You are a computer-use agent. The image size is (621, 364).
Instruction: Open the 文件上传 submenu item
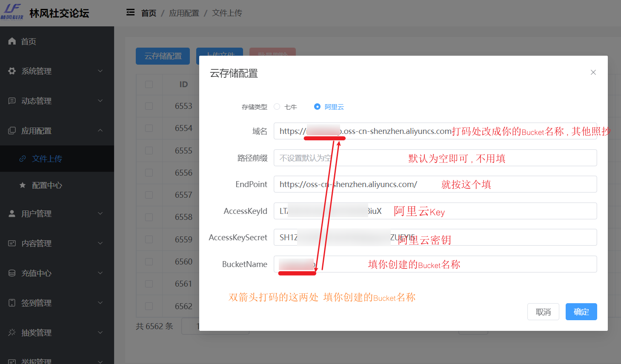point(57,159)
